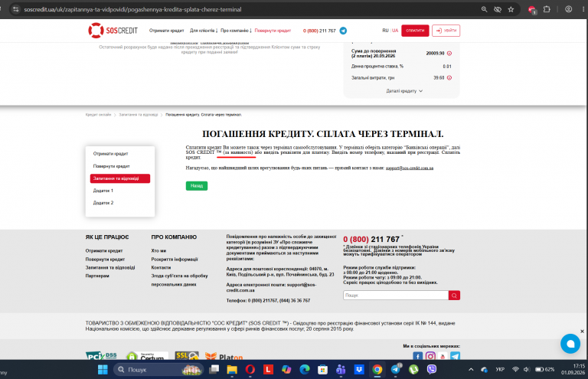Image resolution: width=588 pixels, height=379 pixels.
Task: Open the browser zoom magnifier icon
Action: (484, 9)
